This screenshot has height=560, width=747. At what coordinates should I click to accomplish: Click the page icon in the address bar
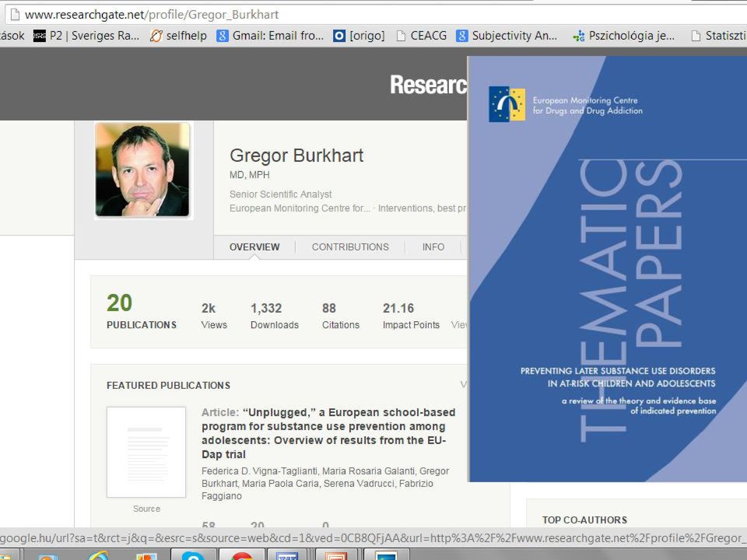pos(15,14)
